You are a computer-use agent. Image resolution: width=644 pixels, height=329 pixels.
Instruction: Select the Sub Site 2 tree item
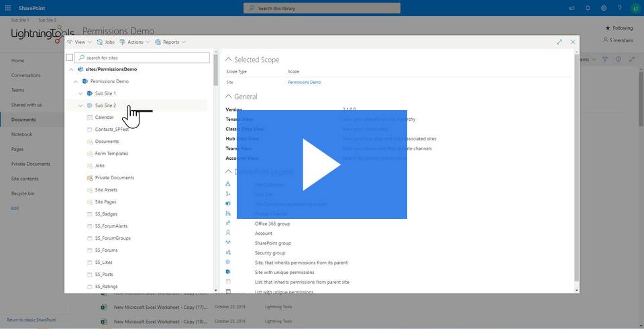[105, 105]
